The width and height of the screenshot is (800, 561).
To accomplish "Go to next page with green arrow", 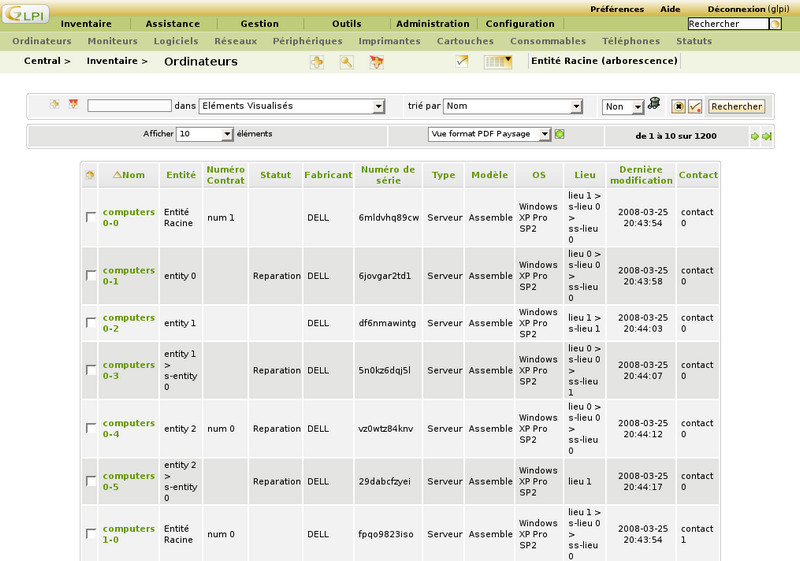I will (755, 136).
